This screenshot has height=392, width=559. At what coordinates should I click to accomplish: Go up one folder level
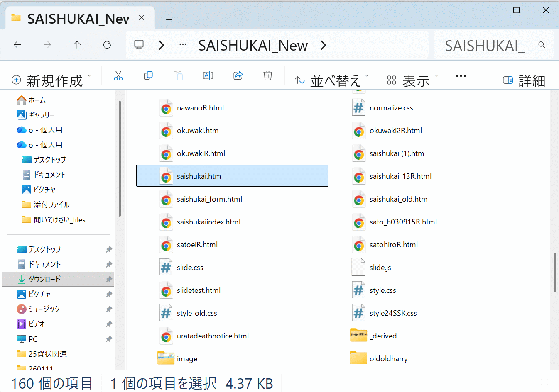click(x=77, y=45)
